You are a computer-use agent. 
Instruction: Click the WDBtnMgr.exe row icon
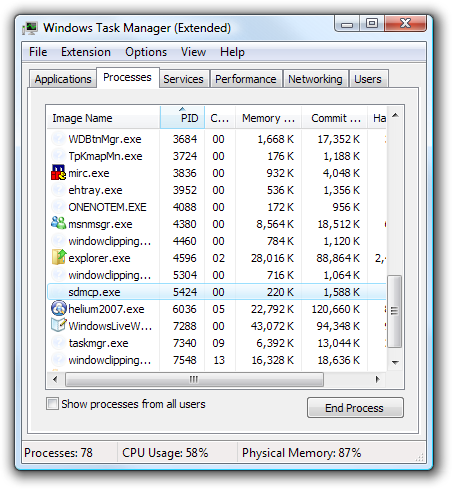coord(58,138)
